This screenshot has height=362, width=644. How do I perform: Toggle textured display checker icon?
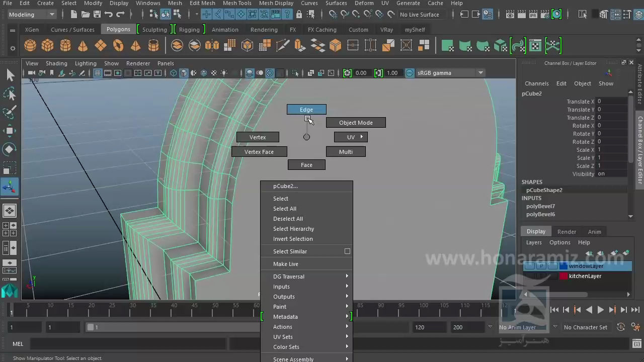[x=214, y=73]
